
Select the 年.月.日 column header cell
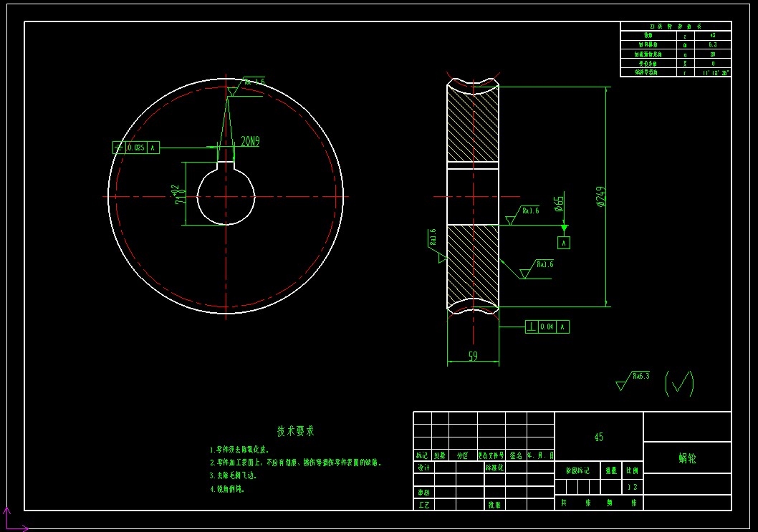coord(540,455)
